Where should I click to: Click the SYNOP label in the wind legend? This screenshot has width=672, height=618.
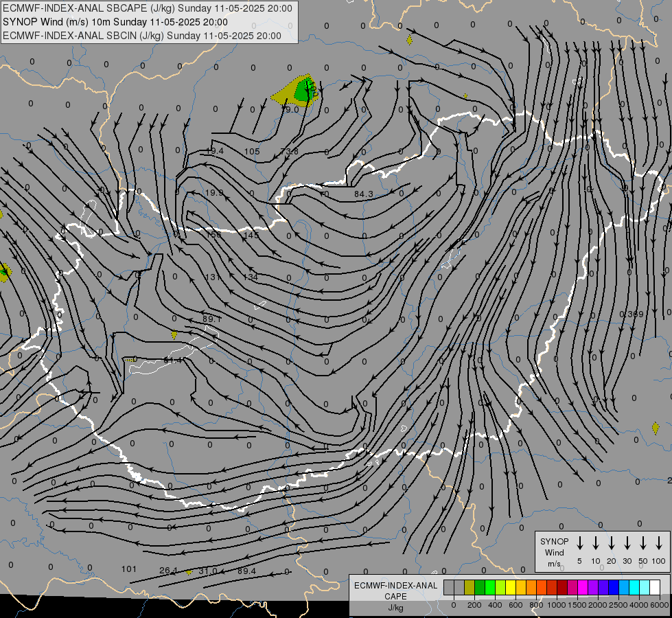click(x=554, y=541)
